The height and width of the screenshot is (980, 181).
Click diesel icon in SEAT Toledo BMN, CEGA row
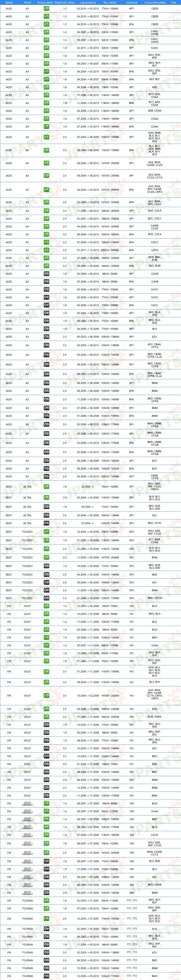46,598
